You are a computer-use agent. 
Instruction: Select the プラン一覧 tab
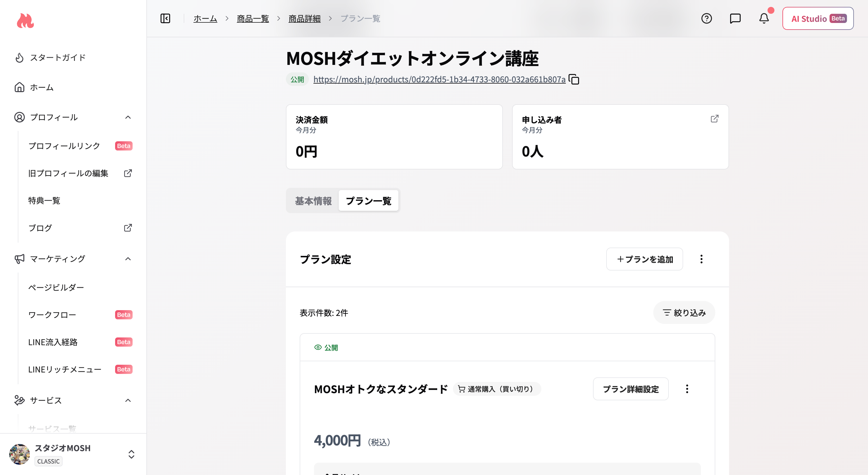(x=368, y=200)
